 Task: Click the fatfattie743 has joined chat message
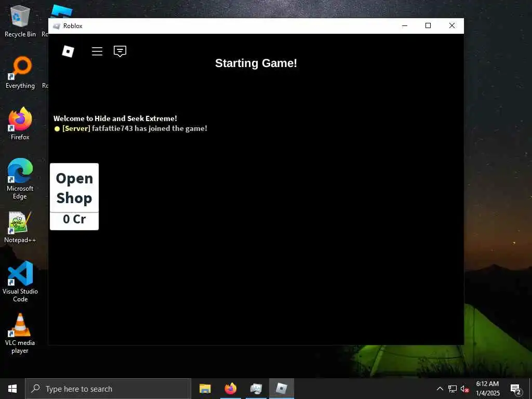tap(130, 129)
